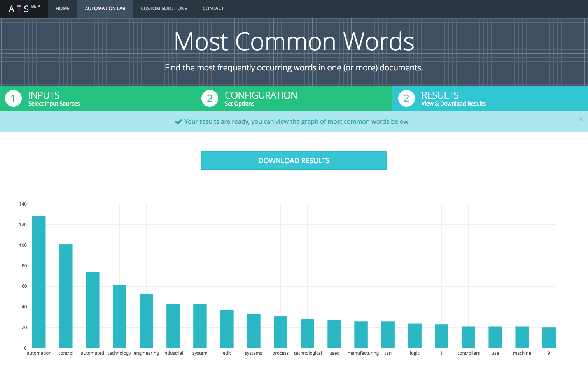Click the machine bar
The image size is (588, 366).
tap(522, 337)
